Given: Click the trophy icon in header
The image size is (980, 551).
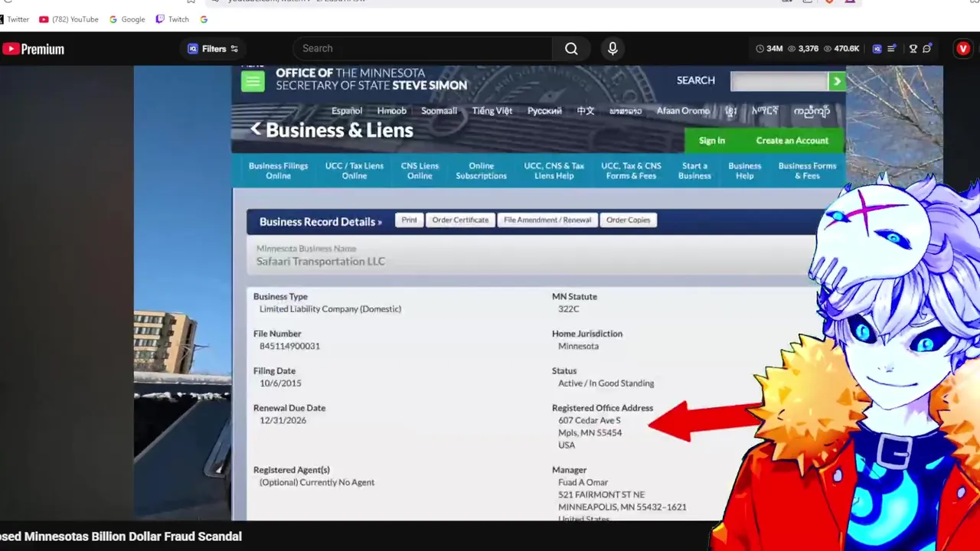Looking at the screenshot, I should (x=913, y=48).
